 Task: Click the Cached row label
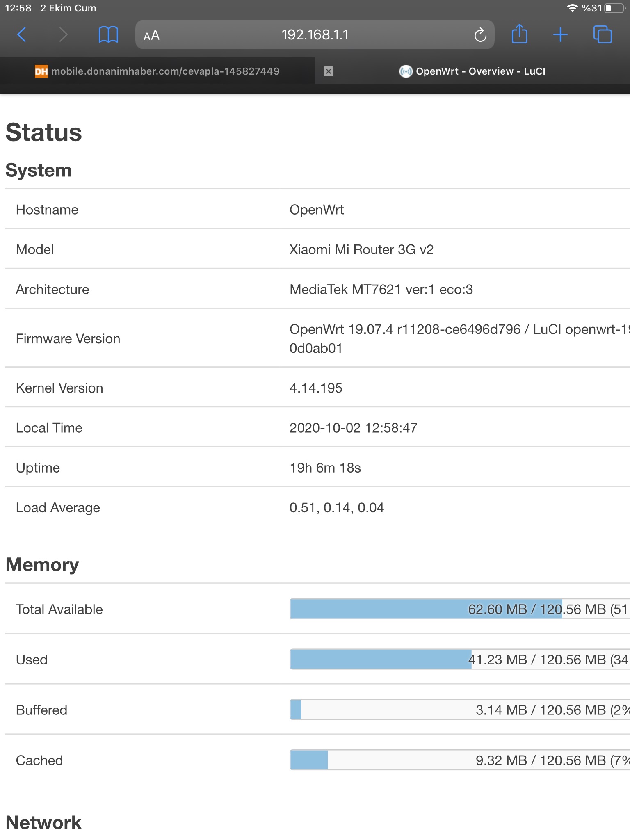point(39,760)
